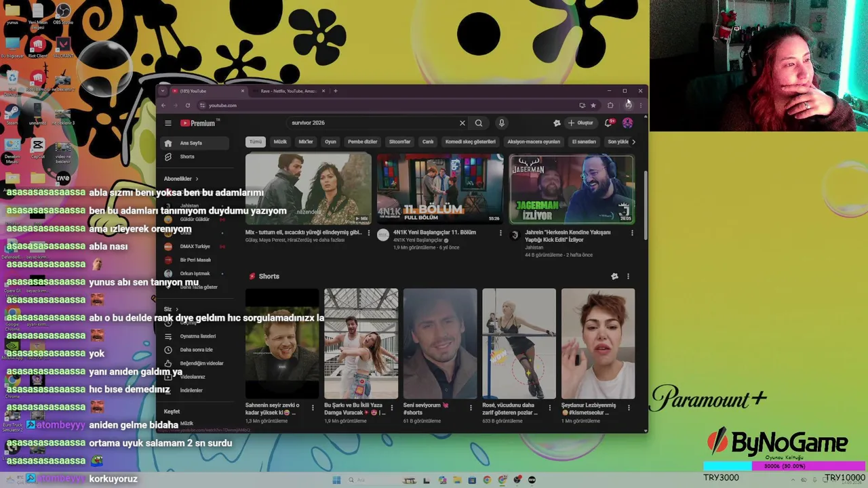The height and width of the screenshot is (488, 868).
Task: Open options for 'Sahnenin seyir zevki' short
Action: pyautogui.click(x=313, y=407)
